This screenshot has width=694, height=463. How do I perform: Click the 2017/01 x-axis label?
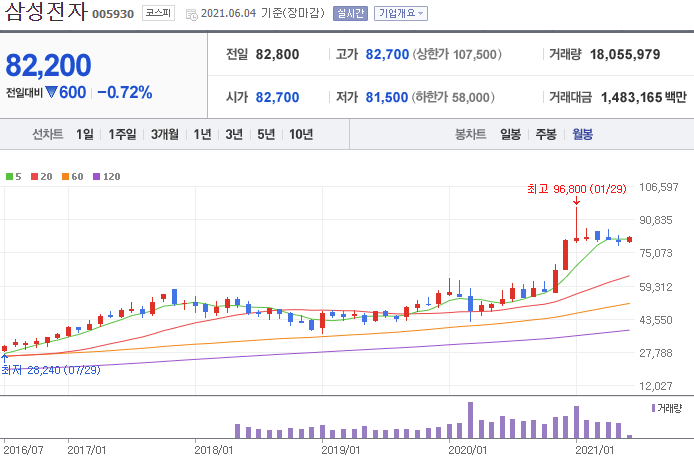(x=87, y=451)
